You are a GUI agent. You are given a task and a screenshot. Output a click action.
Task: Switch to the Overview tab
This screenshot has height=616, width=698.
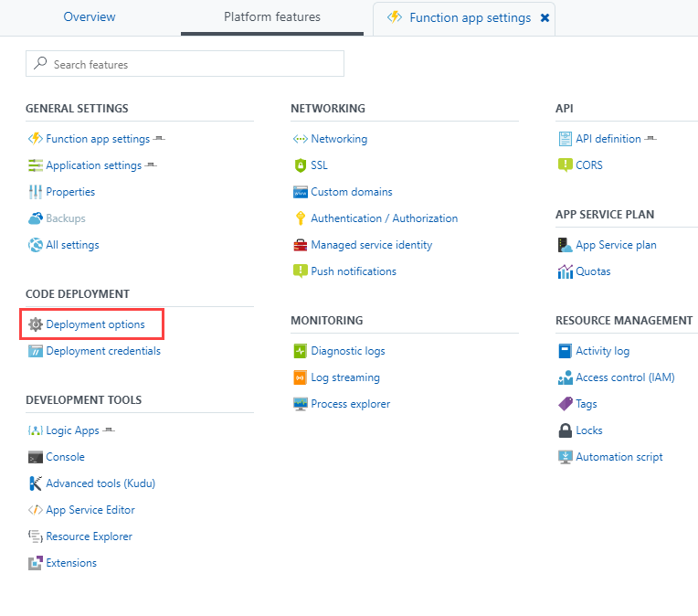pos(90,17)
